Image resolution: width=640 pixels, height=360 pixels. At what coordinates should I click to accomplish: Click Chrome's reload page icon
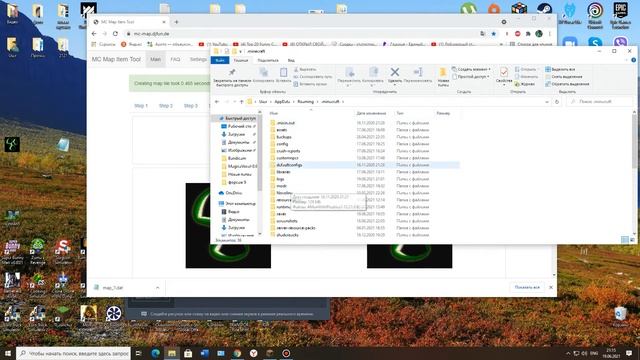pyautogui.click(x=116, y=34)
